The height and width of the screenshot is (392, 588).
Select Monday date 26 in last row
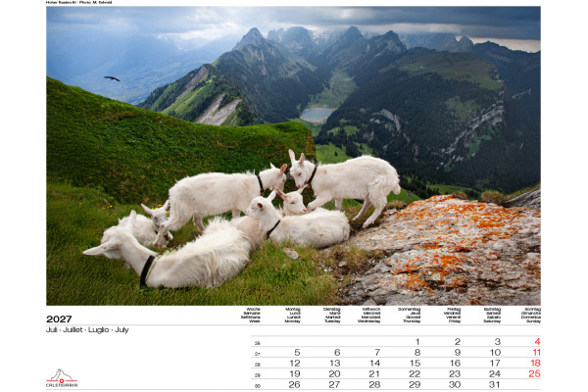pos(295,385)
